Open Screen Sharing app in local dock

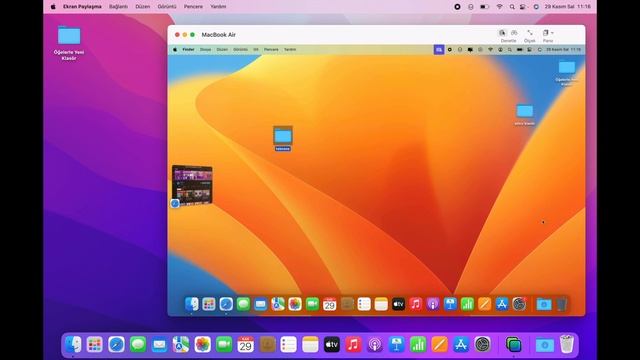513,345
